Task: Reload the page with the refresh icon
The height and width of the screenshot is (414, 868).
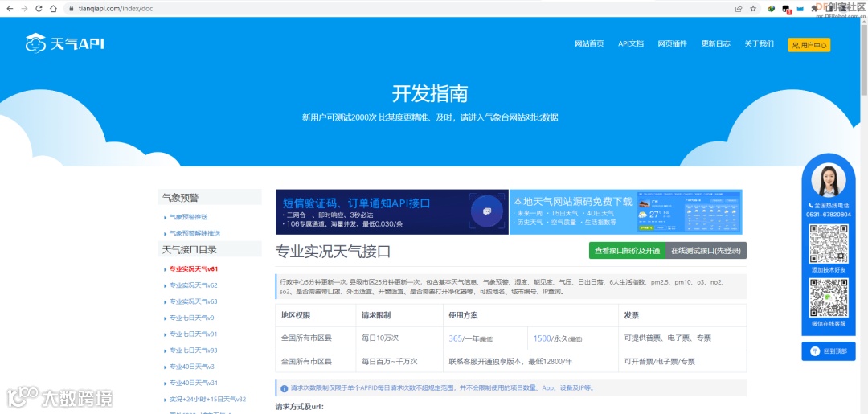Action: click(39, 9)
